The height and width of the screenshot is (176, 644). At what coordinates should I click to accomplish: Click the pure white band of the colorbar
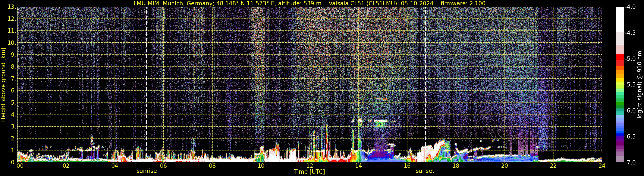[x=620, y=19]
